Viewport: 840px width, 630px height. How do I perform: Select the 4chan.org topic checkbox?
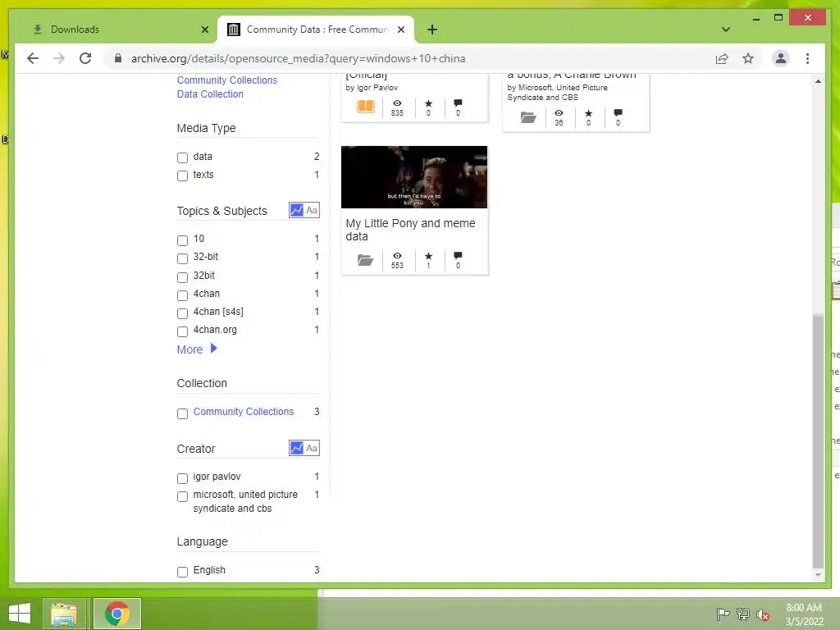[x=182, y=331]
